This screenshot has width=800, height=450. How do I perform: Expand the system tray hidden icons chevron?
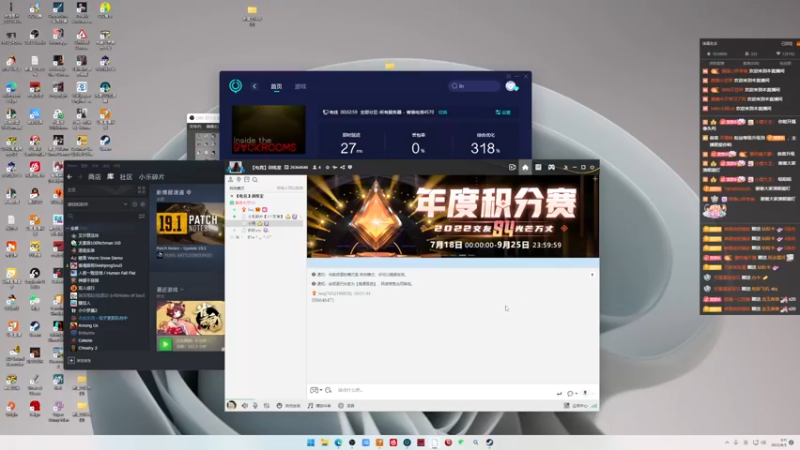(727, 442)
